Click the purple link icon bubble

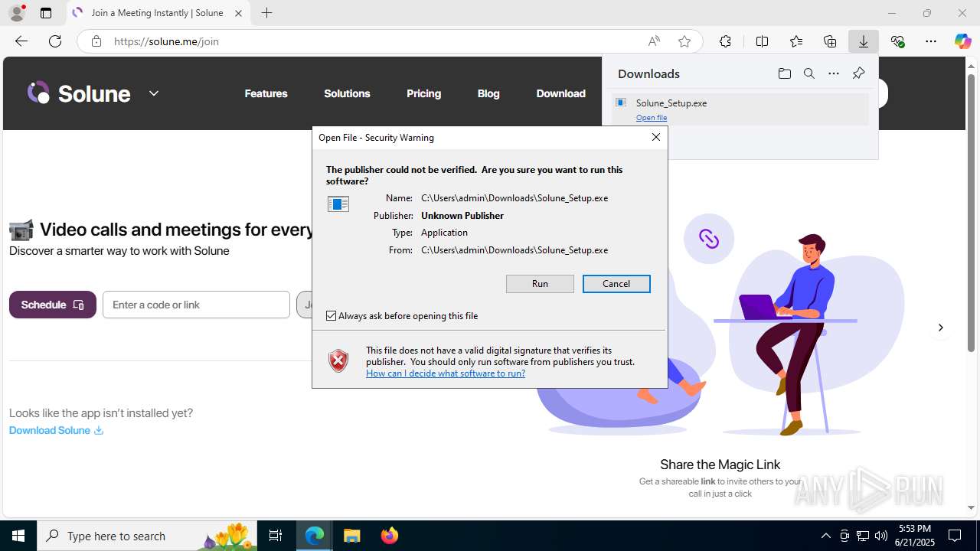pos(709,239)
